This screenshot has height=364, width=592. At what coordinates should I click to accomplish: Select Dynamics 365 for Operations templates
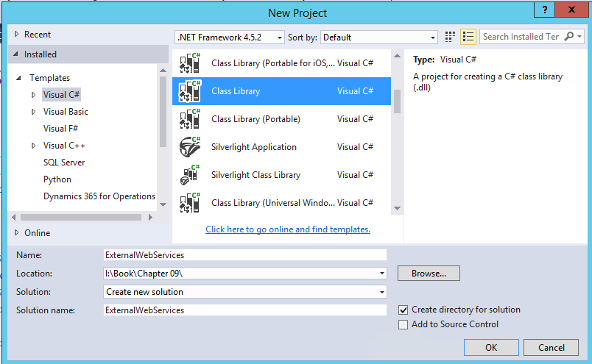click(99, 196)
